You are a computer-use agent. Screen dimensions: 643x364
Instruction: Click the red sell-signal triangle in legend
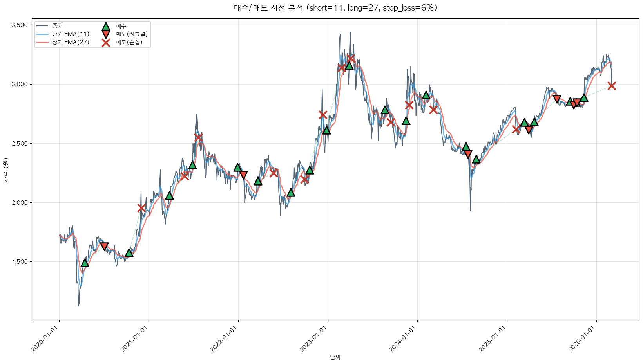pyautogui.click(x=106, y=34)
